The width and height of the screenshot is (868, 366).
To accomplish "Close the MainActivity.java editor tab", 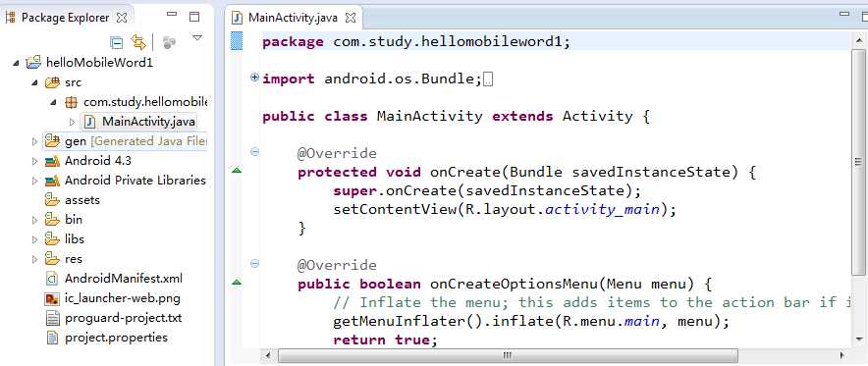I will pos(351,18).
